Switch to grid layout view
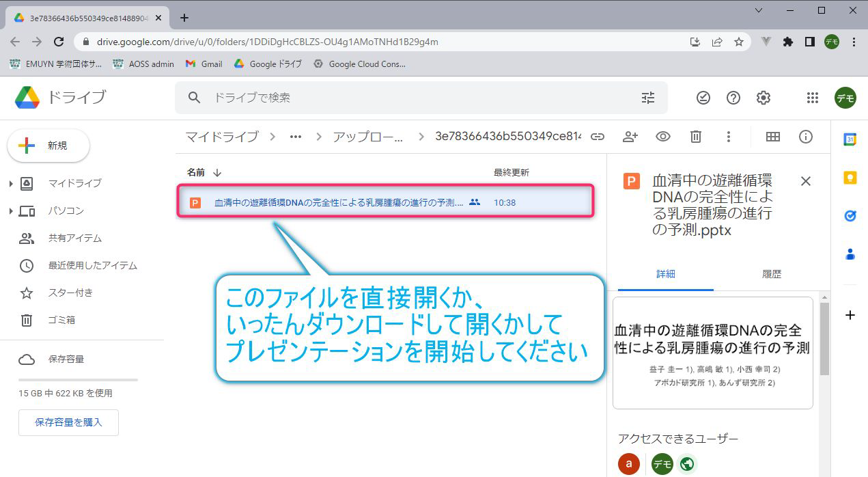This screenshot has width=868, height=477. 772,137
